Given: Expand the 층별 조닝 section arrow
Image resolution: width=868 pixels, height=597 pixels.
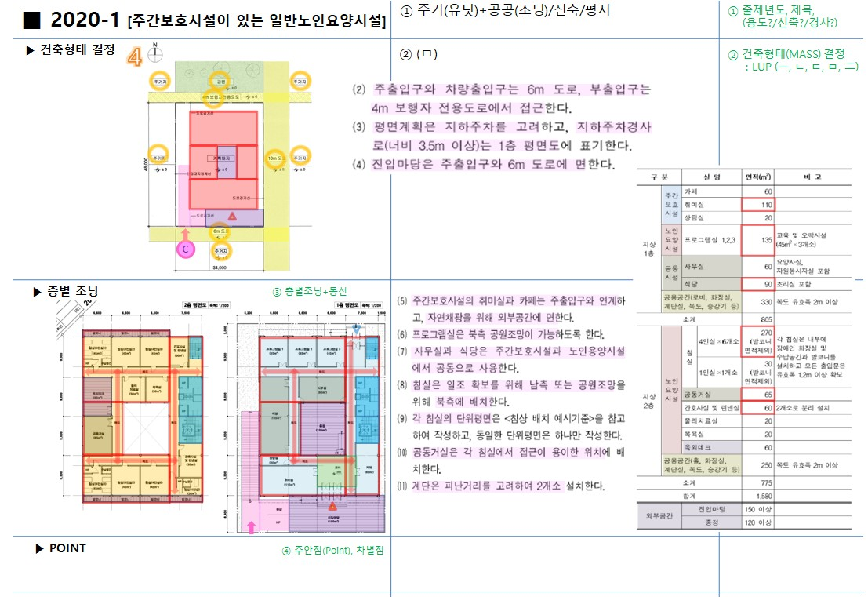Looking at the screenshot, I should 36,292.
